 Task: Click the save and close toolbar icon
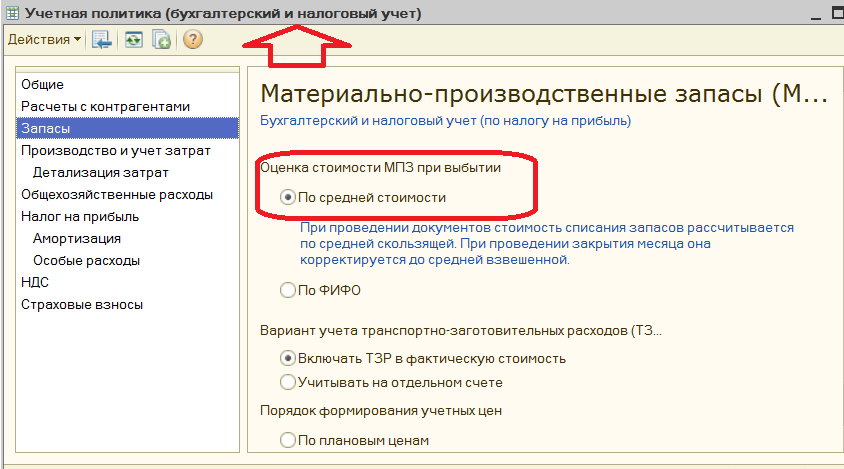pyautogui.click(x=101, y=39)
